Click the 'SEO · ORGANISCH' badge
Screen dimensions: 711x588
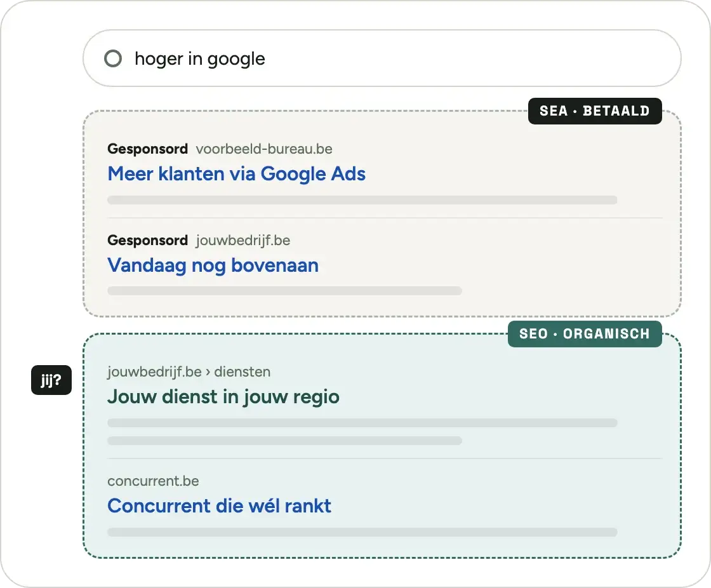point(585,334)
